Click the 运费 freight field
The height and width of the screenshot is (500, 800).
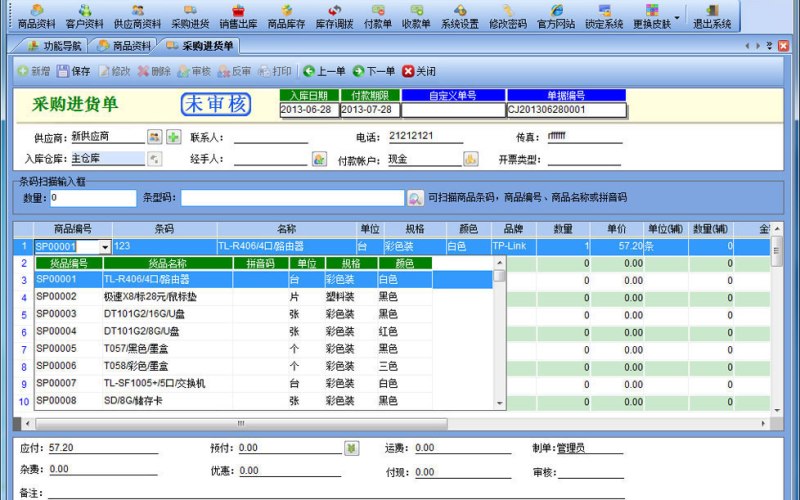462,448
